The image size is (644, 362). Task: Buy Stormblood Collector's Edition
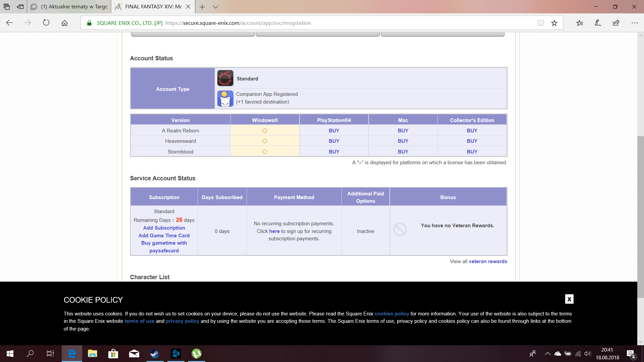(x=472, y=152)
